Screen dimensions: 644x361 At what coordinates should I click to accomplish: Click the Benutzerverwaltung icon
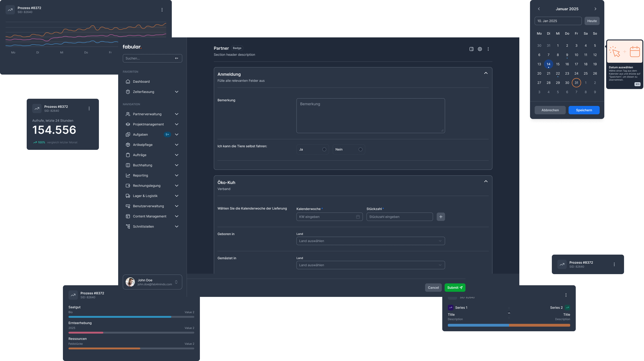tap(128, 206)
